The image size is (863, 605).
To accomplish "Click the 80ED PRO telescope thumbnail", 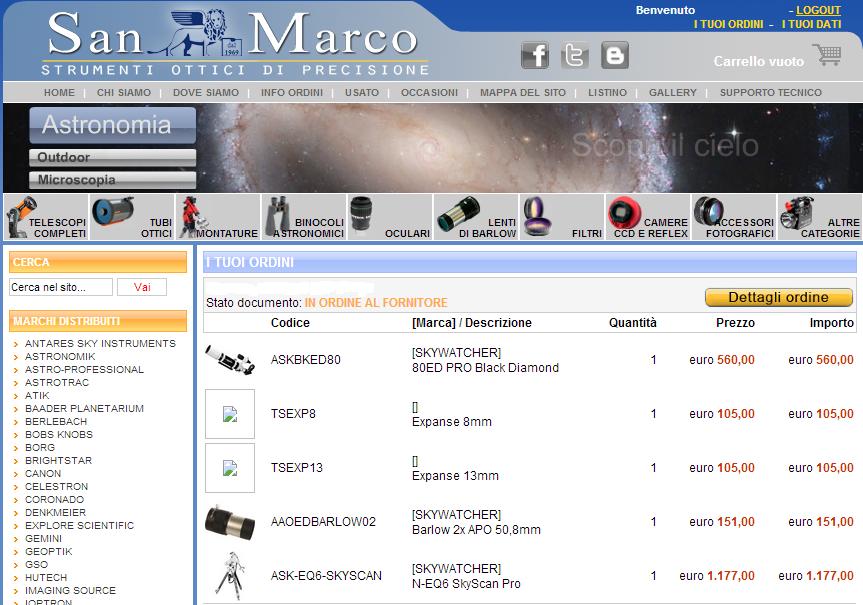I will tap(230, 360).
